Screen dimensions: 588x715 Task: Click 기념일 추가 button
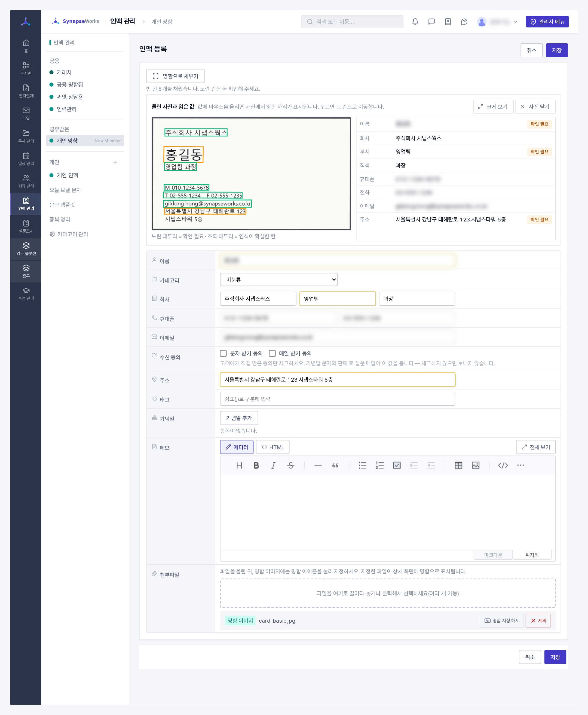[239, 418]
